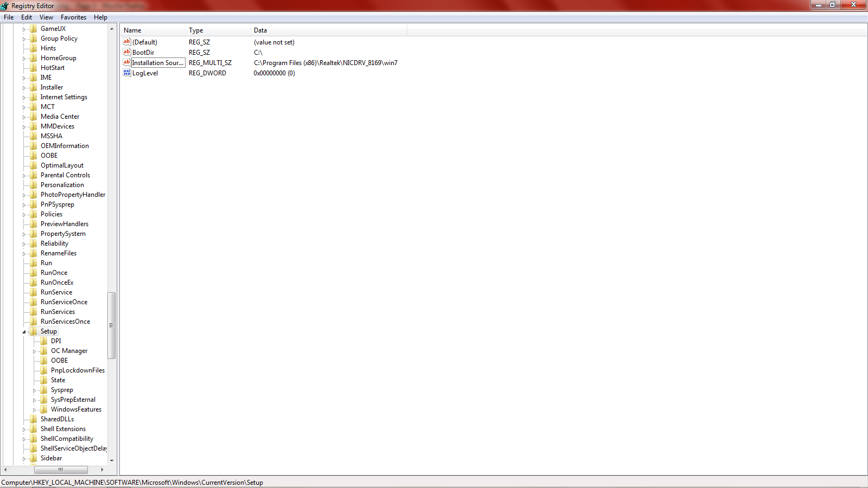Viewport: 868px width, 488px height.
Task: Select the Policies folder icon
Action: point(34,214)
